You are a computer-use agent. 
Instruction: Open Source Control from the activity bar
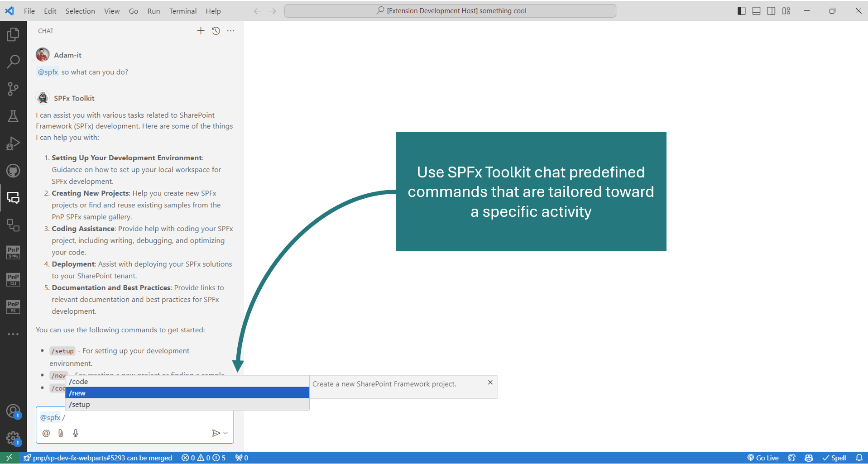(x=14, y=89)
